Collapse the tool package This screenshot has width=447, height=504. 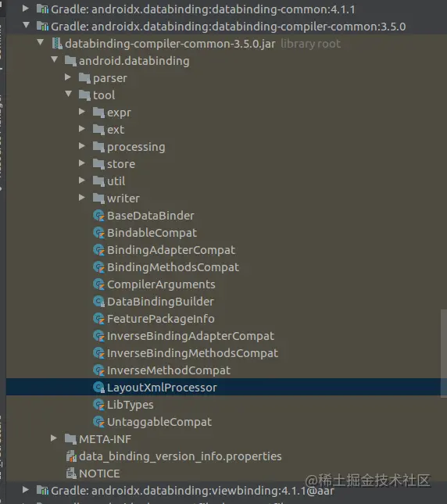point(69,94)
